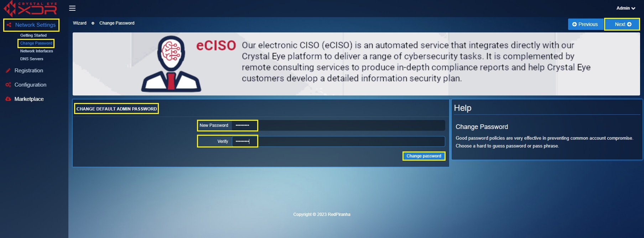This screenshot has height=238, width=644.
Task: Click the 'Good password policies' help text
Action: pos(544,142)
